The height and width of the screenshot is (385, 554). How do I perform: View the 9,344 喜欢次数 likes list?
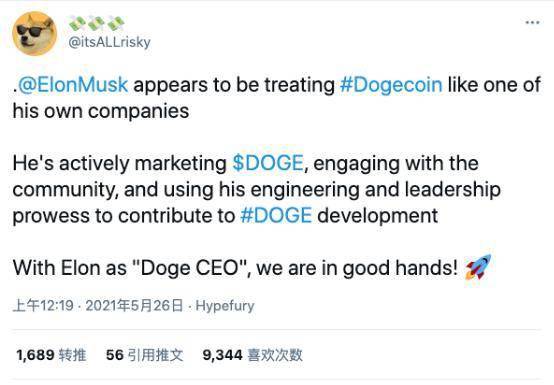253,355
